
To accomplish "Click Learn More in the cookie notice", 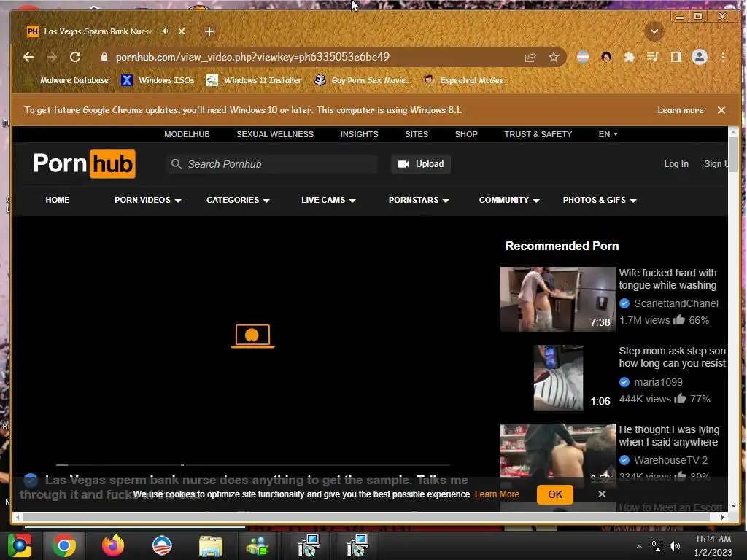I will [497, 494].
